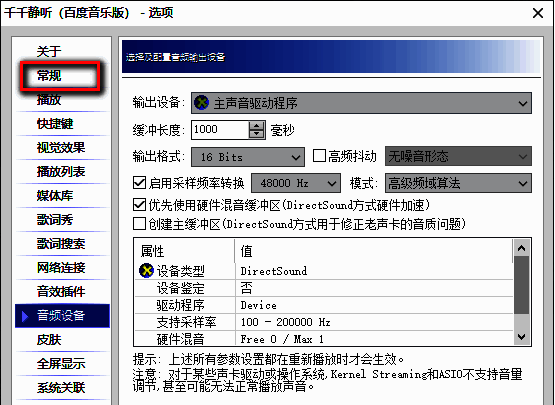Enable 创建主缓冲区 checkbox
Screen dimensions: 555x405
(139, 224)
